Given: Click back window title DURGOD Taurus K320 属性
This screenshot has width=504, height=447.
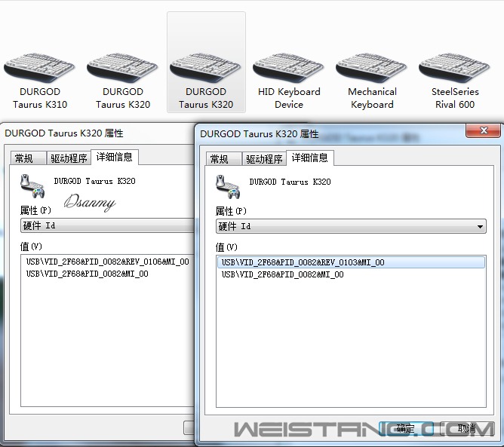Looking at the screenshot, I should pos(64,133).
